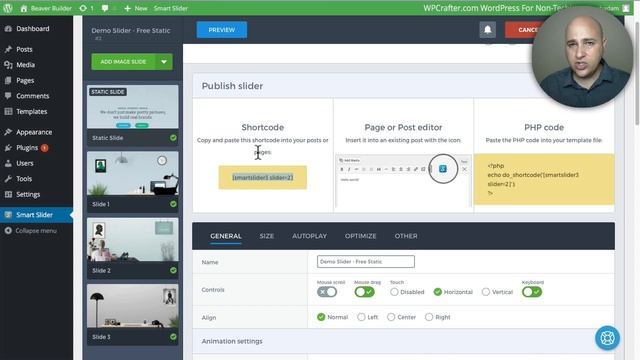Select the PHP code snippet box
640x360 pixels.
point(544,179)
